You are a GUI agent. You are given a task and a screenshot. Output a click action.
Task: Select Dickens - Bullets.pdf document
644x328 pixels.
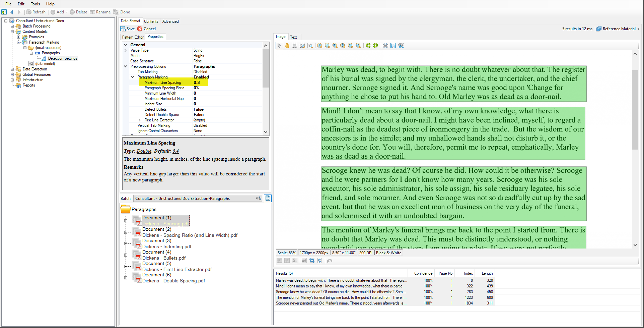[164, 258]
